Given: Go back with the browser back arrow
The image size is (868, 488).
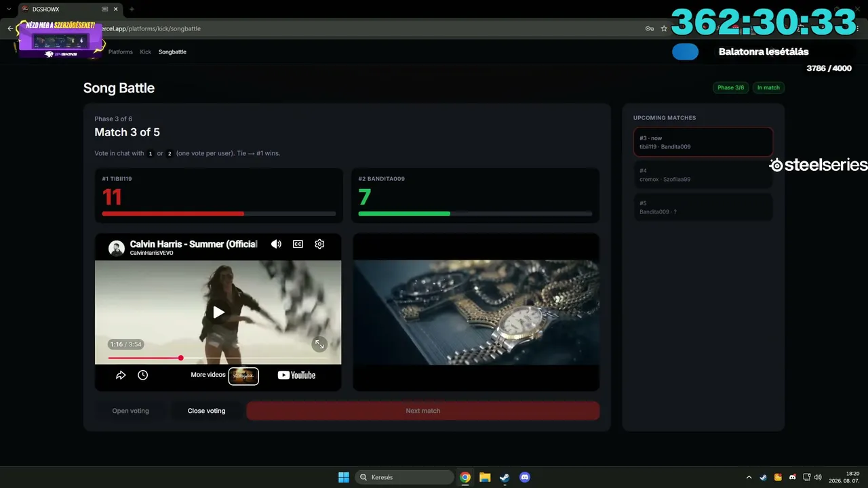Looking at the screenshot, I should coord(9,28).
